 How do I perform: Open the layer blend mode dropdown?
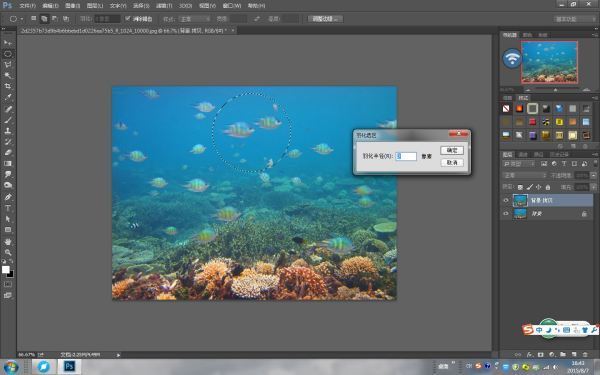[524, 175]
